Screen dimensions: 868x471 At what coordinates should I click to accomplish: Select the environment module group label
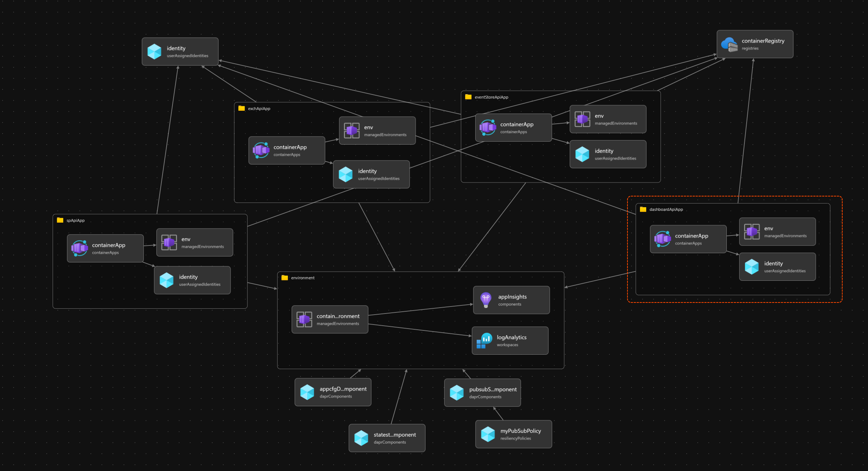coord(302,278)
